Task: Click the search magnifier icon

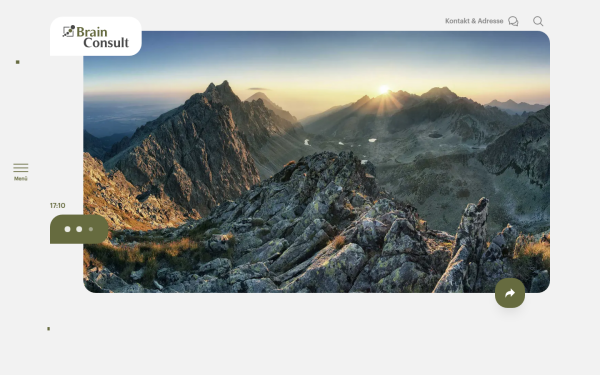Action: click(x=538, y=21)
